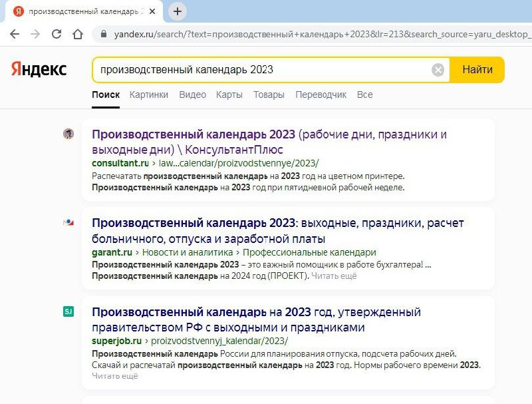Switch to the Картинки tab
This screenshot has height=404, width=532.
click(148, 95)
